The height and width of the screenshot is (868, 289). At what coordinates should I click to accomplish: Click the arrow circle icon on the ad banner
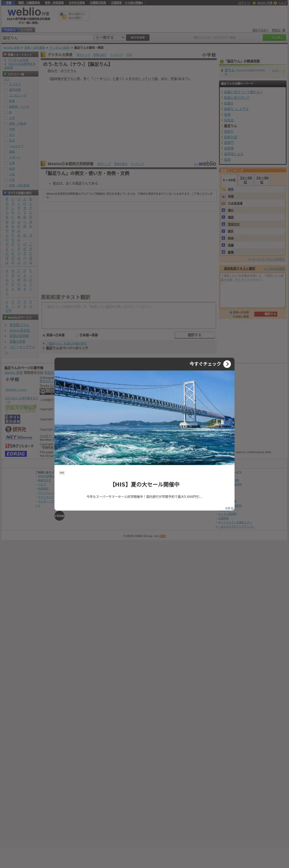[227, 364]
